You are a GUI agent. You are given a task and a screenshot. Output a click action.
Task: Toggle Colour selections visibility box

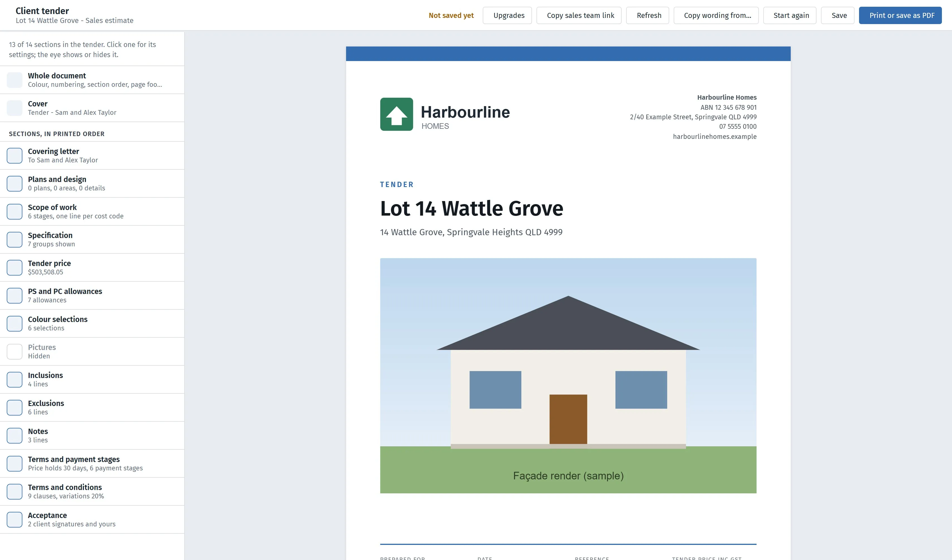click(x=14, y=323)
